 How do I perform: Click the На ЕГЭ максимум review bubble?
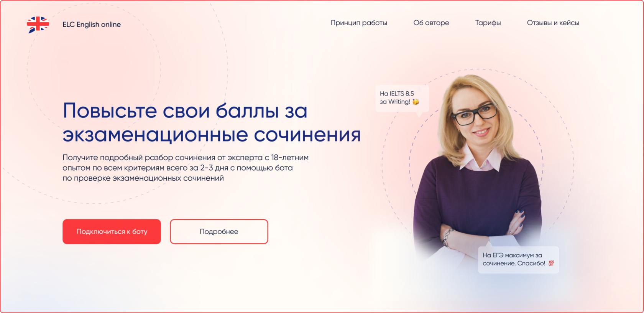pos(519,259)
